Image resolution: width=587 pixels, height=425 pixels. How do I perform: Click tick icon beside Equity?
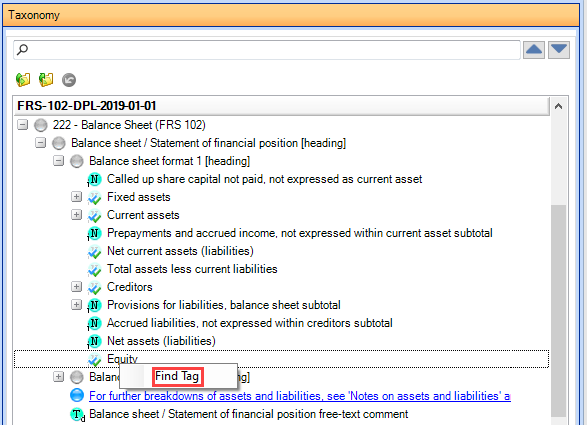tap(94, 359)
